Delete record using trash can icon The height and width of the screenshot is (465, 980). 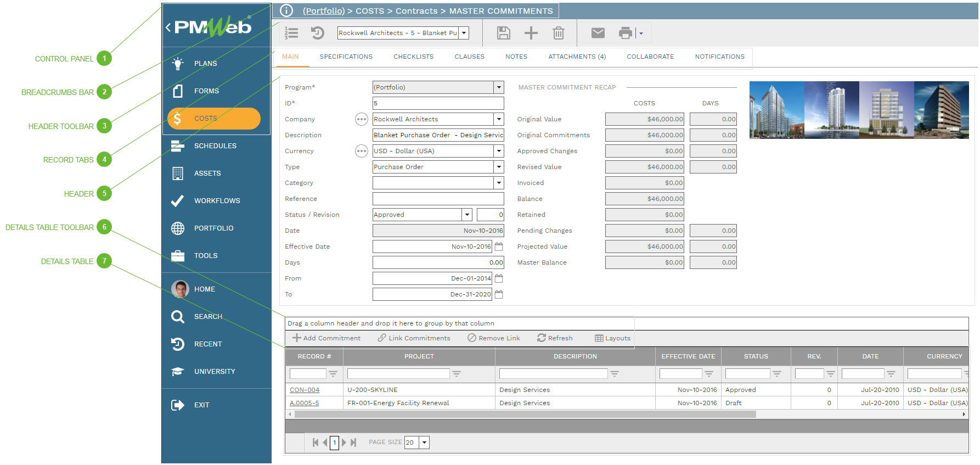(x=558, y=33)
